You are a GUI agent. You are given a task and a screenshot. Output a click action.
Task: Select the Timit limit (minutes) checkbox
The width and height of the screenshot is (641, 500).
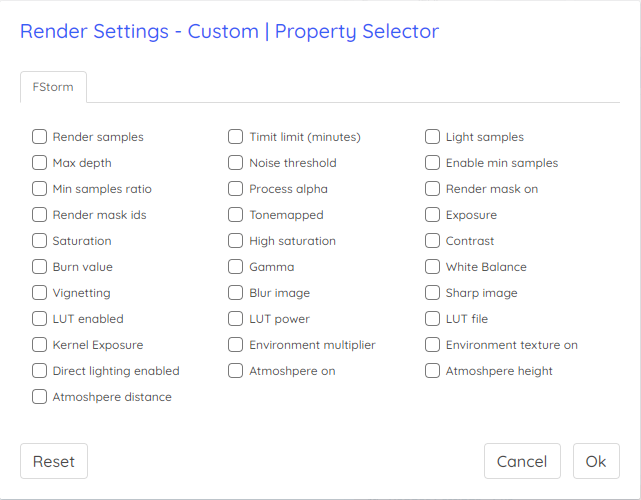click(x=235, y=137)
